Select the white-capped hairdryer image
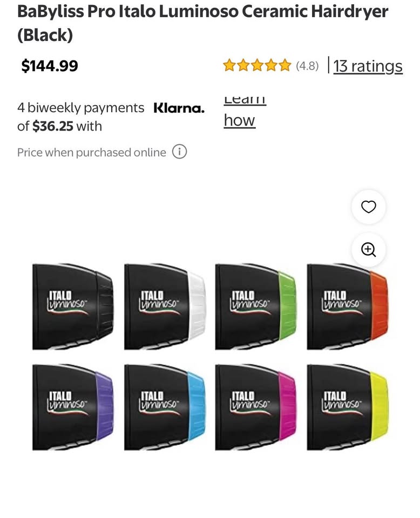Screen dimensions: 420x518 pos(165,306)
